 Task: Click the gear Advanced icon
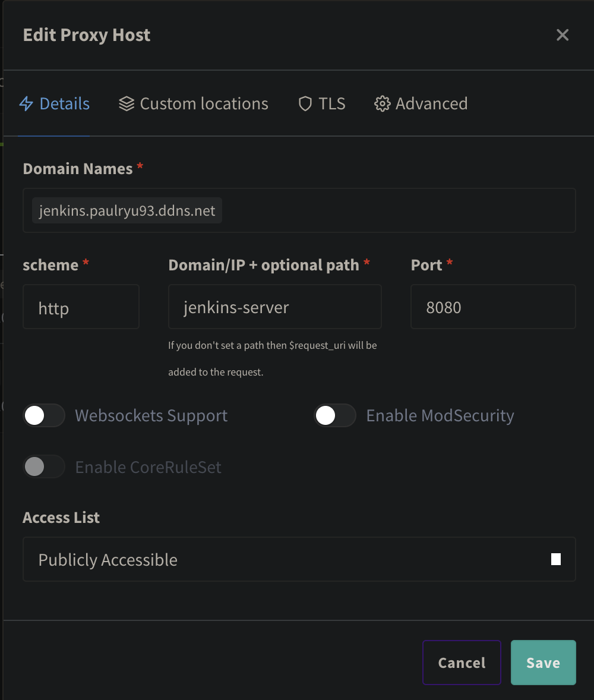382,104
